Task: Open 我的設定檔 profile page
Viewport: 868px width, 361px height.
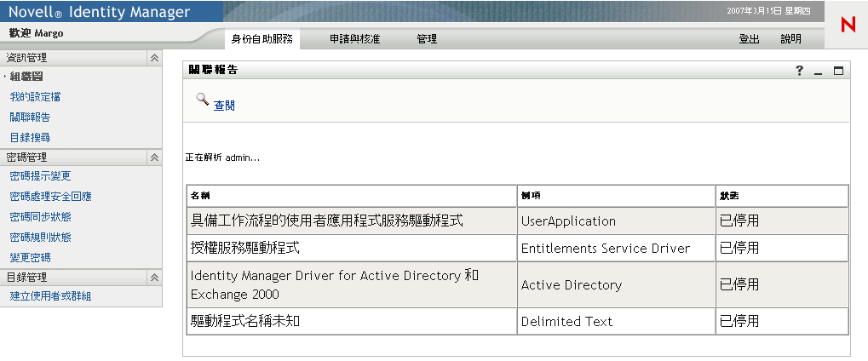Action: click(35, 97)
